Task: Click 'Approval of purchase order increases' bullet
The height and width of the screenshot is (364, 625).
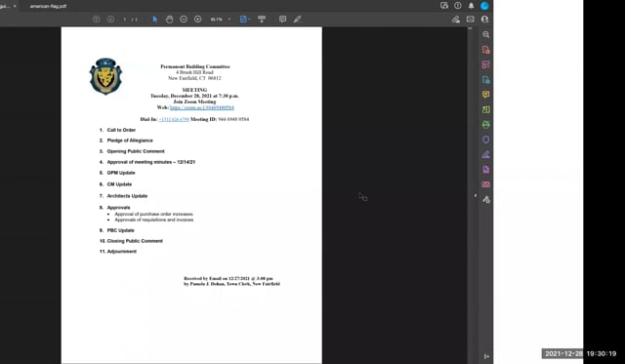Action: (153, 214)
